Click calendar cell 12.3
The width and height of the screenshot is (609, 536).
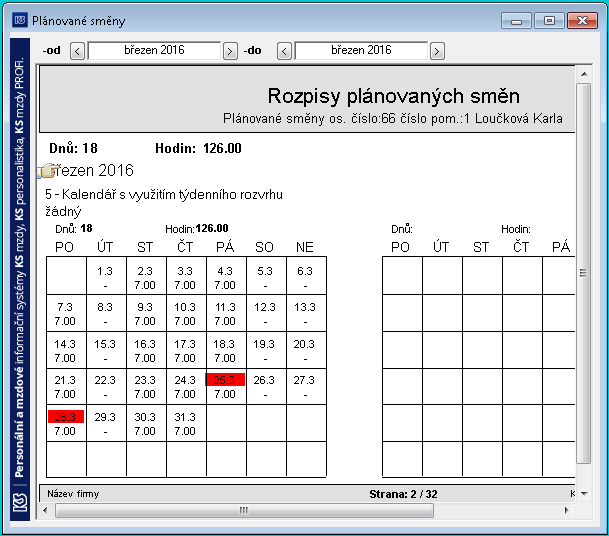(266, 313)
